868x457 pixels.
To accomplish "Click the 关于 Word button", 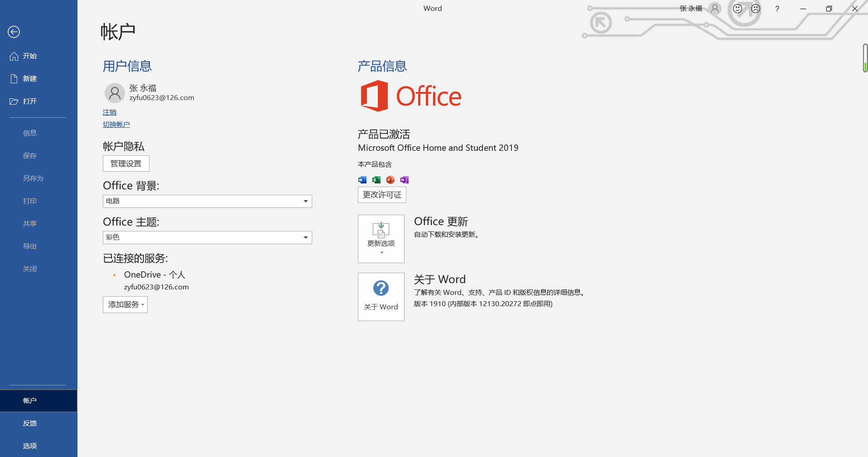I will click(381, 297).
